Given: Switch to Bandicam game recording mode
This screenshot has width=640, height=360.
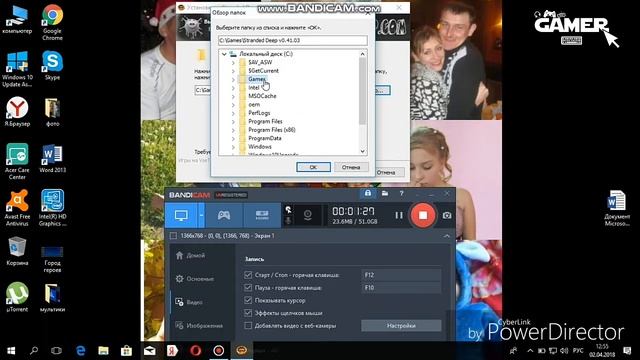Looking at the screenshot, I should [x=224, y=215].
